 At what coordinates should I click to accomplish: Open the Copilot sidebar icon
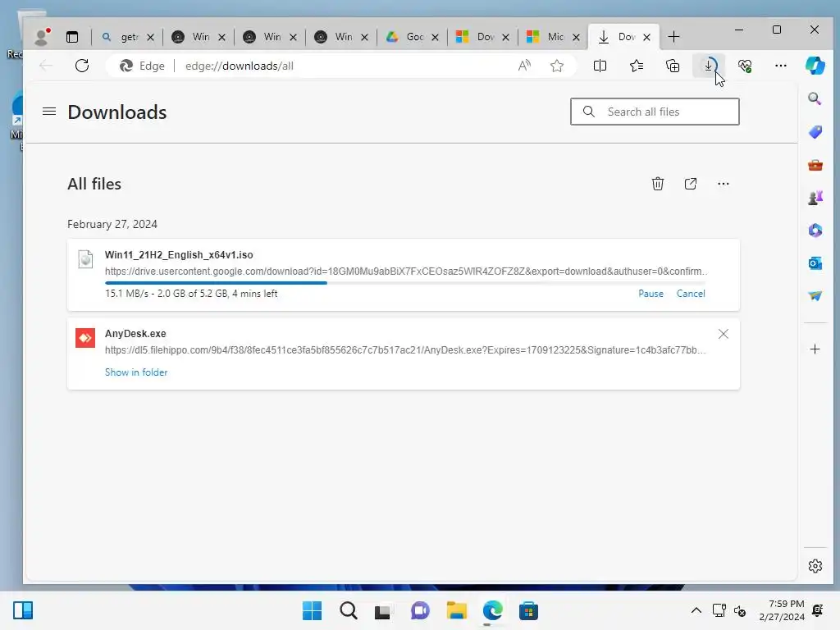click(x=815, y=66)
